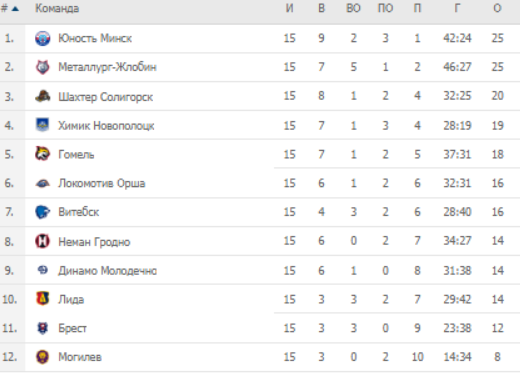Sort table by И games column
520x373 pixels.
pos(290,8)
